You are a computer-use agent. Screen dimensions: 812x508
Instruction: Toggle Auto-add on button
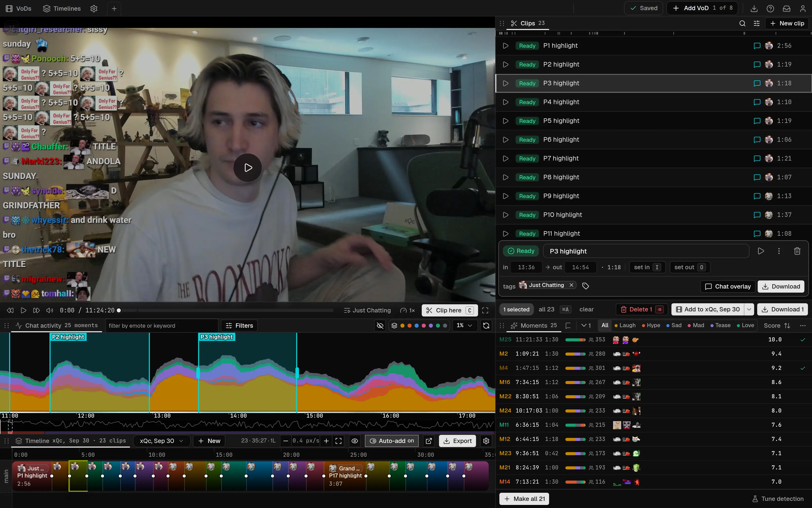pyautogui.click(x=392, y=441)
